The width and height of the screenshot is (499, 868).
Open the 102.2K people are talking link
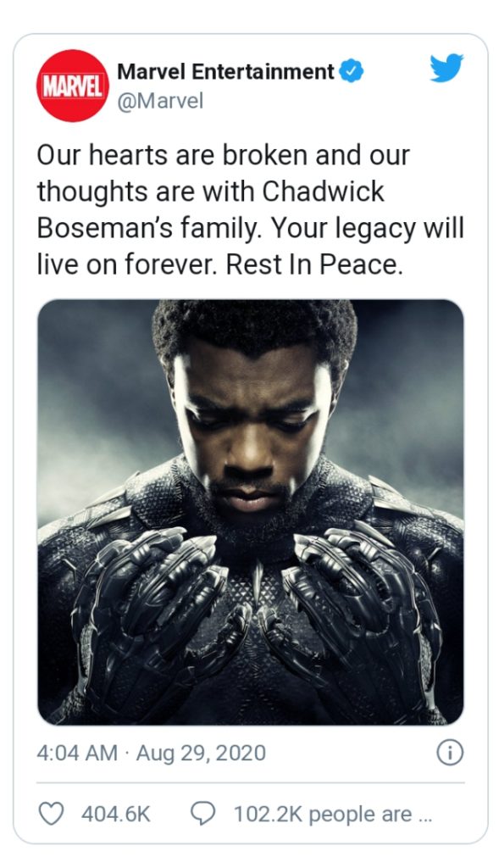pyautogui.click(x=332, y=815)
